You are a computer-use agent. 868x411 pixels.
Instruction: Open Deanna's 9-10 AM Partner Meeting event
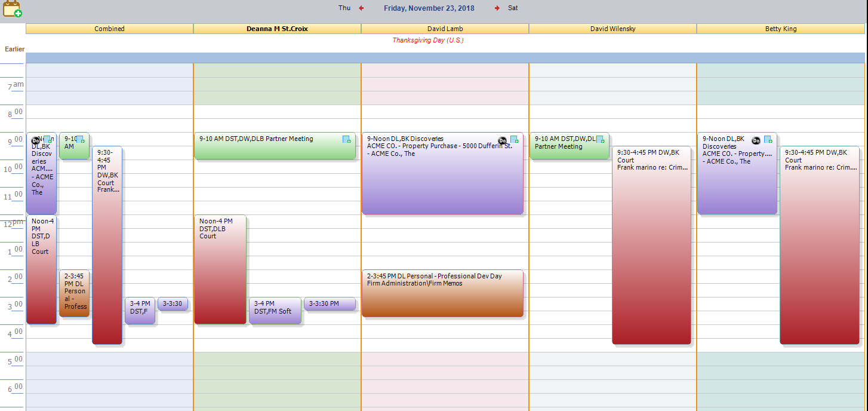(x=275, y=146)
